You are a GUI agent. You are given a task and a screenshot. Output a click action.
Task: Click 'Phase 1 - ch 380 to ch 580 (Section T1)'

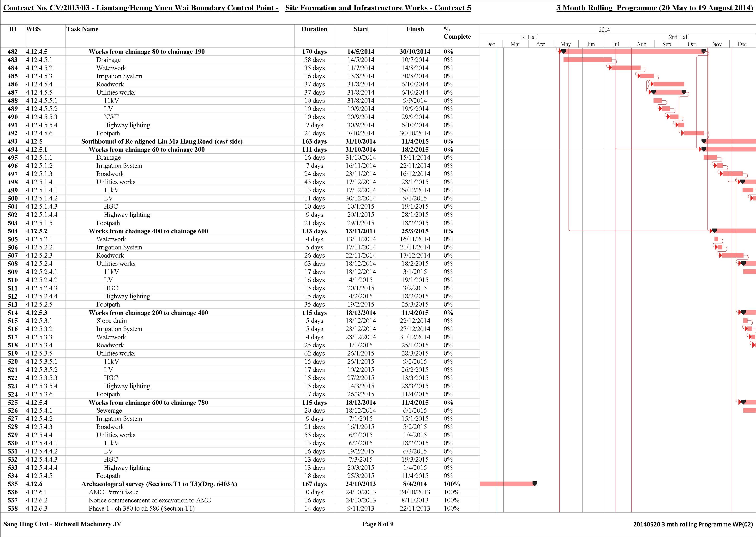(142, 509)
